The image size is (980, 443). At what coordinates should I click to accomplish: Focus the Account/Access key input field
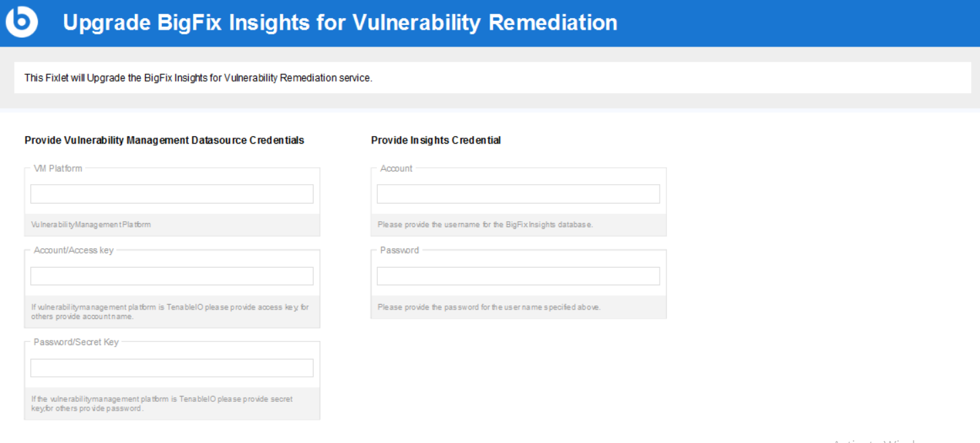pyautogui.click(x=172, y=276)
